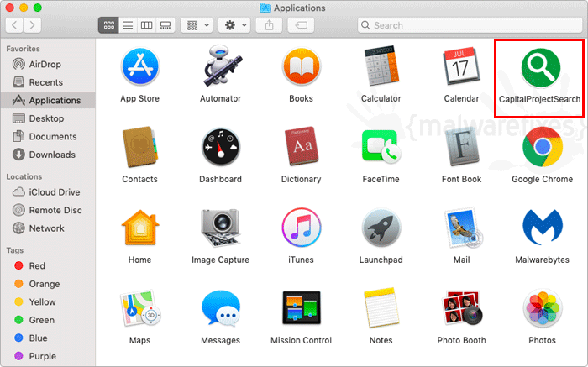588x367 pixels.
Task: Select the Calculator app
Action: [381, 66]
